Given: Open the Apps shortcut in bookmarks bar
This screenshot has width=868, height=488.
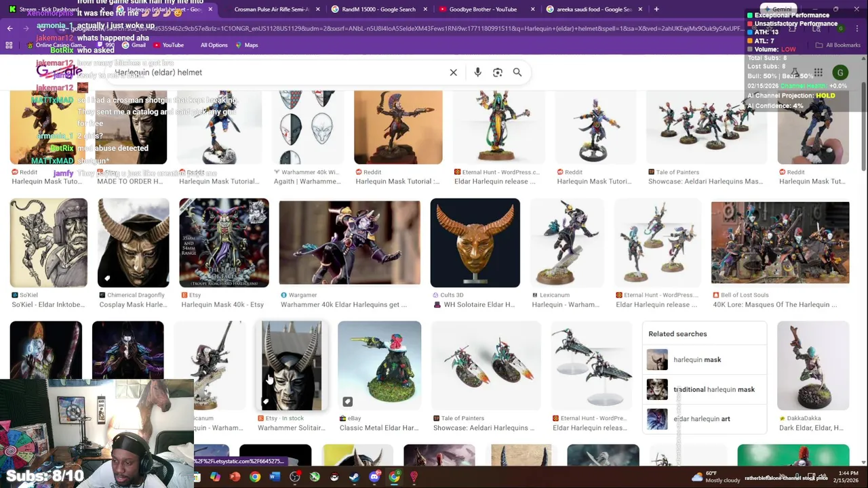Looking at the screenshot, I should click(x=9, y=45).
